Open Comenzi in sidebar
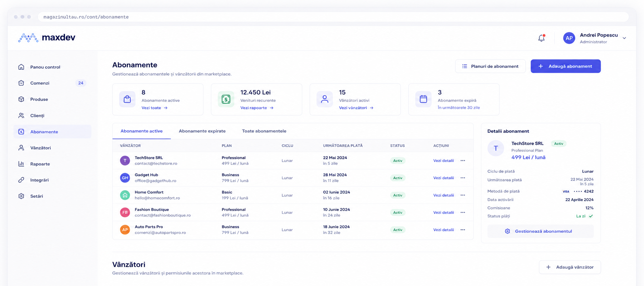 pyautogui.click(x=52, y=83)
